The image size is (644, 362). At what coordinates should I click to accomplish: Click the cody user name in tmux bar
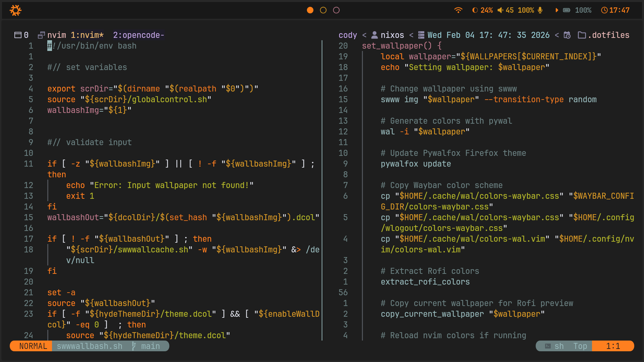click(348, 35)
